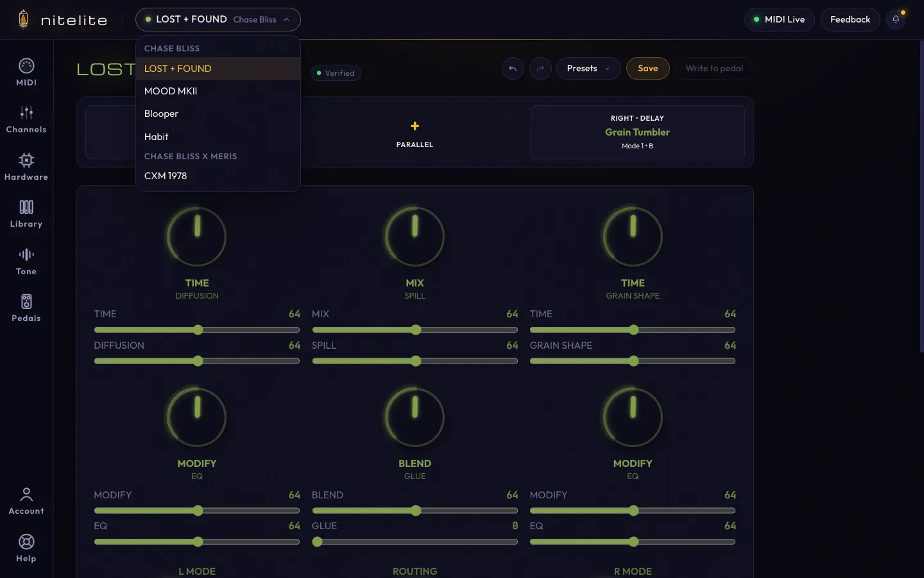Viewport: 924px width, 578px height.
Task: Click the CHASE BLISS X MERIS group header
Action: [x=191, y=157]
